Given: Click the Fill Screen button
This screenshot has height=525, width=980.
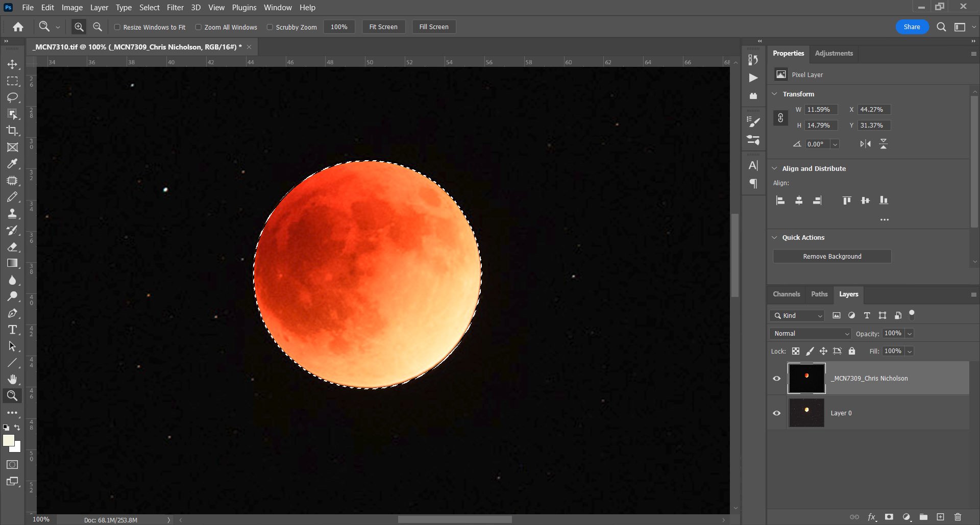Looking at the screenshot, I should point(434,27).
